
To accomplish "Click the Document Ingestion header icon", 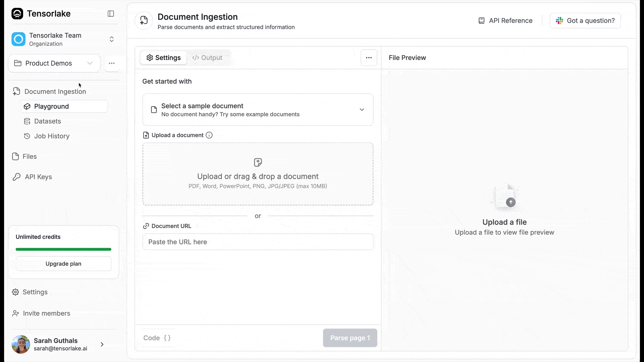I will tap(144, 20).
